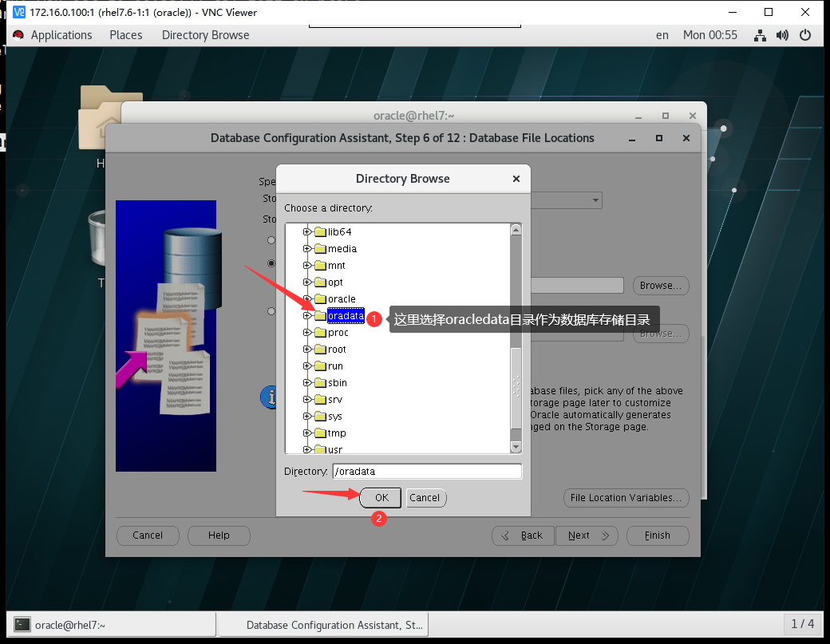This screenshot has width=830, height=644.
Task: Click the root folder icon
Action: coord(320,350)
